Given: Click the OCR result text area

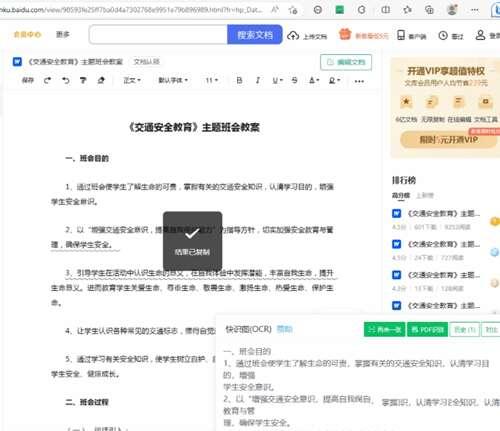Looking at the screenshot, I should coord(360,388).
